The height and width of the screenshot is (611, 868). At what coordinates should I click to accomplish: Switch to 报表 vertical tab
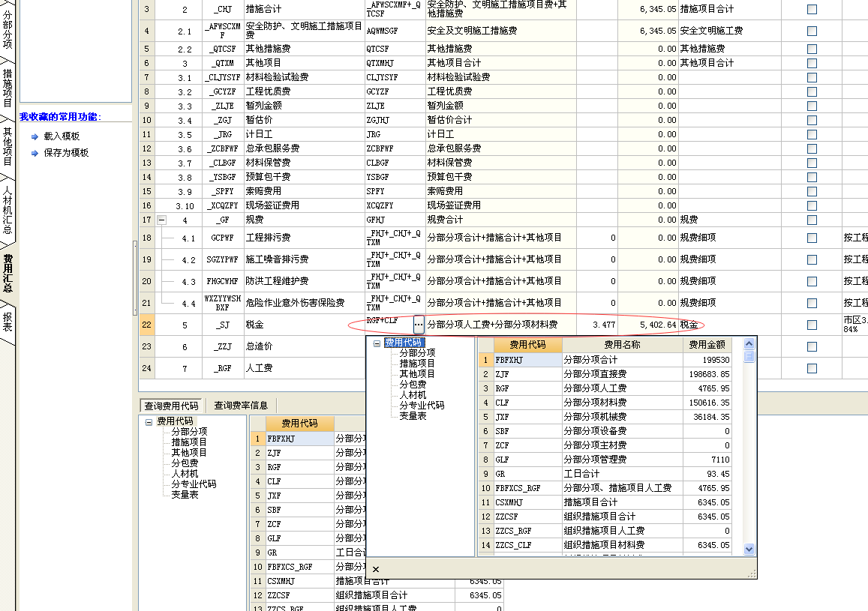[x=8, y=322]
